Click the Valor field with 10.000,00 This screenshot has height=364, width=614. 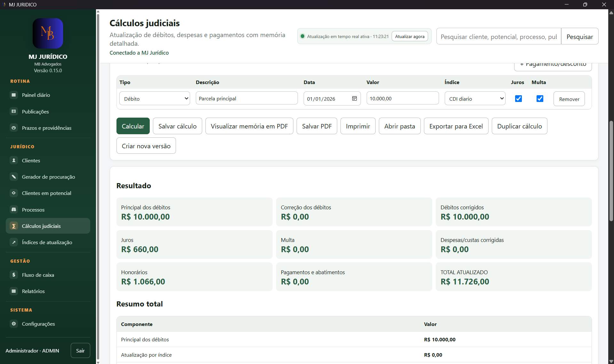[x=403, y=98]
